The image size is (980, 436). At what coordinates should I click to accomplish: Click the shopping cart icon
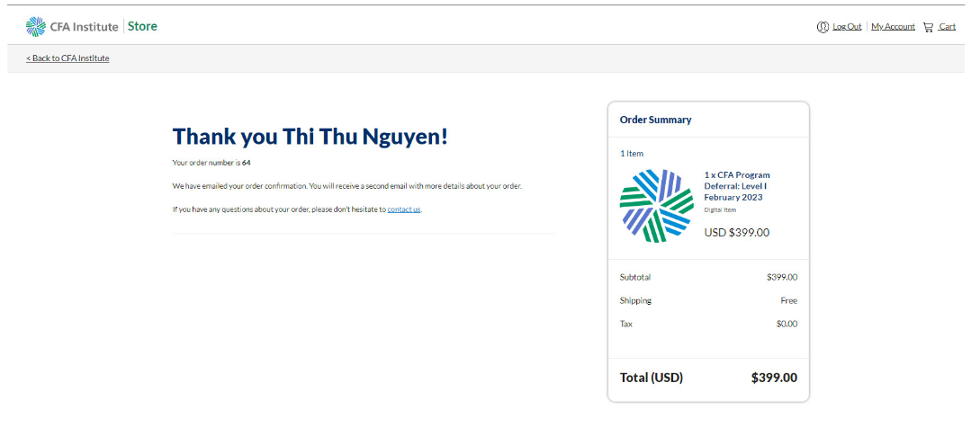(928, 27)
